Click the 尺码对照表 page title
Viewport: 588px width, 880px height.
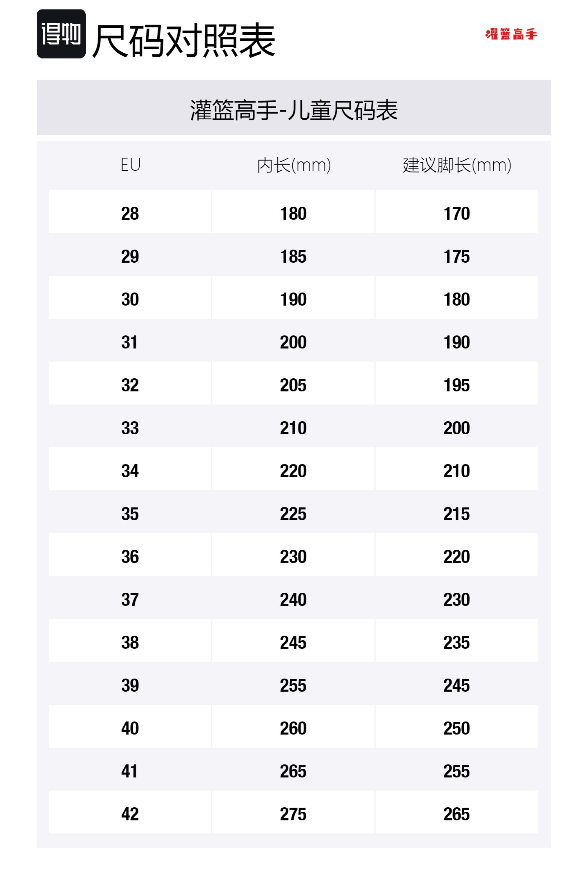click(184, 40)
